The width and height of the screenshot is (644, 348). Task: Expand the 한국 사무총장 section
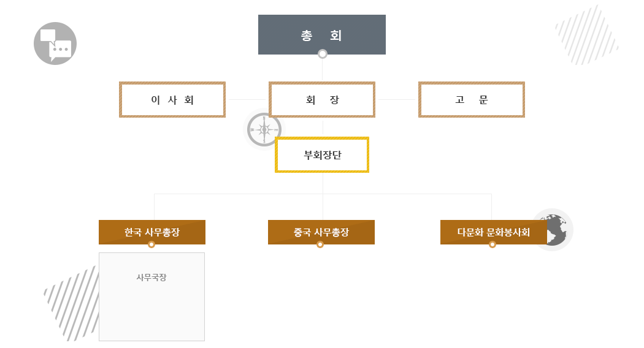click(x=152, y=232)
